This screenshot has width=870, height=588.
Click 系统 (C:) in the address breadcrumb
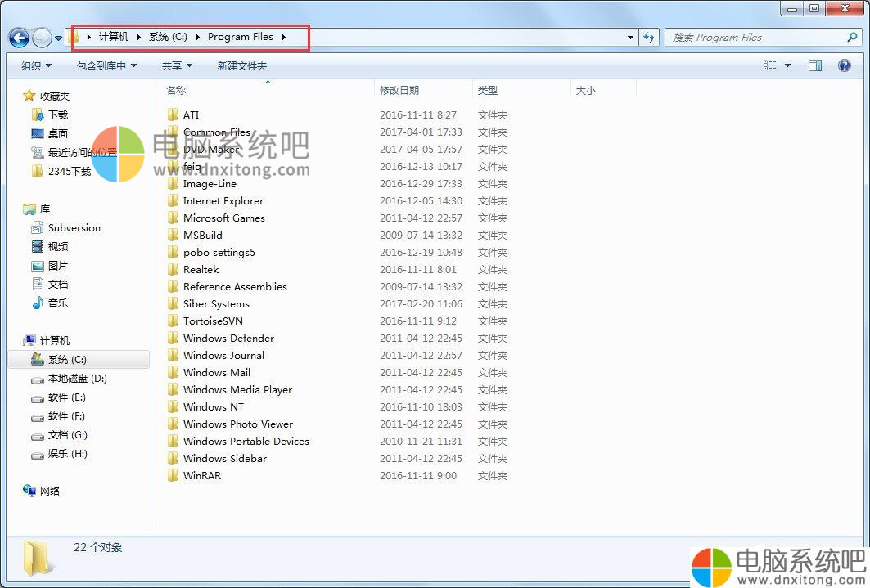pyautogui.click(x=168, y=37)
